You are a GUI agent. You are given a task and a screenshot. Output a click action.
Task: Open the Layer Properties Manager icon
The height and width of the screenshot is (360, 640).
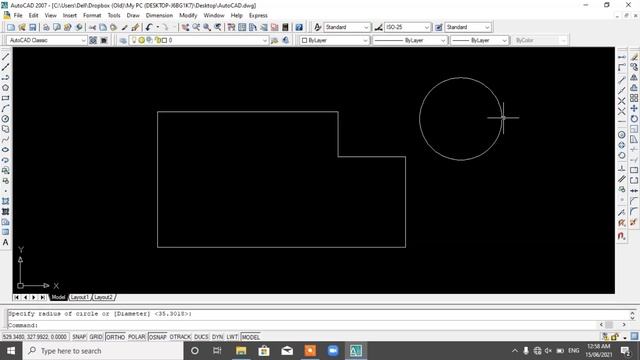pos(123,40)
